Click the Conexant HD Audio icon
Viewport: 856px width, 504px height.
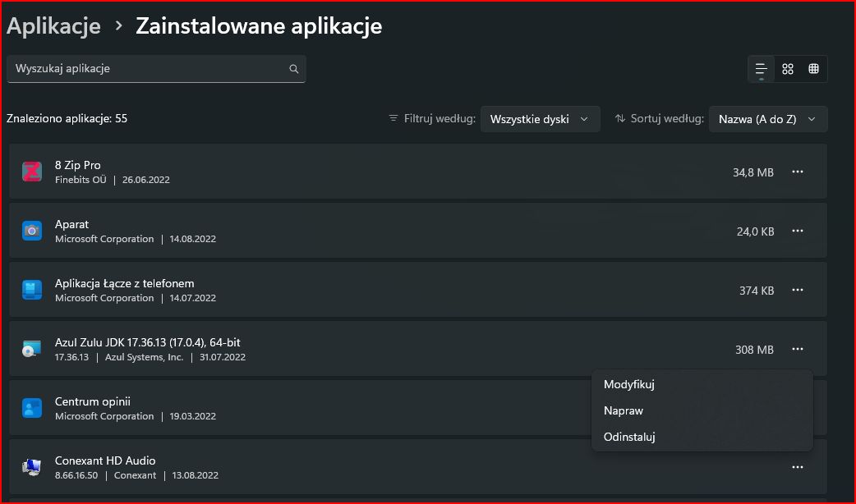point(32,467)
